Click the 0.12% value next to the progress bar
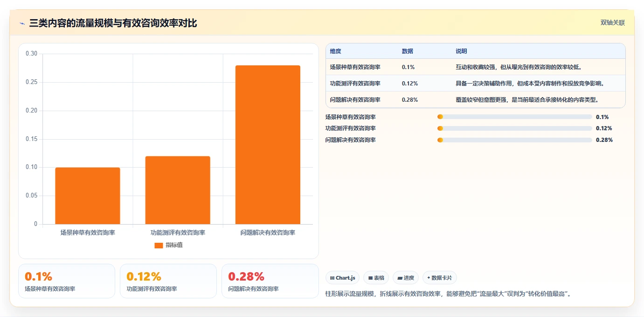This screenshot has height=317, width=644. (604, 128)
